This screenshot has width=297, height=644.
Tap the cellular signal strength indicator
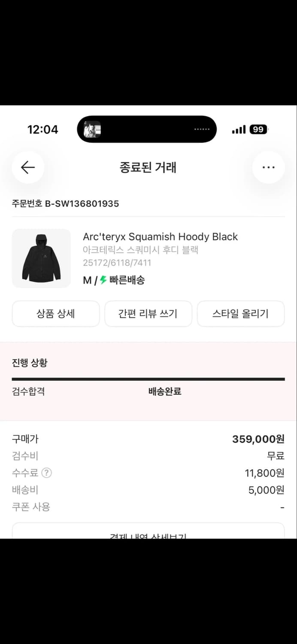click(238, 129)
